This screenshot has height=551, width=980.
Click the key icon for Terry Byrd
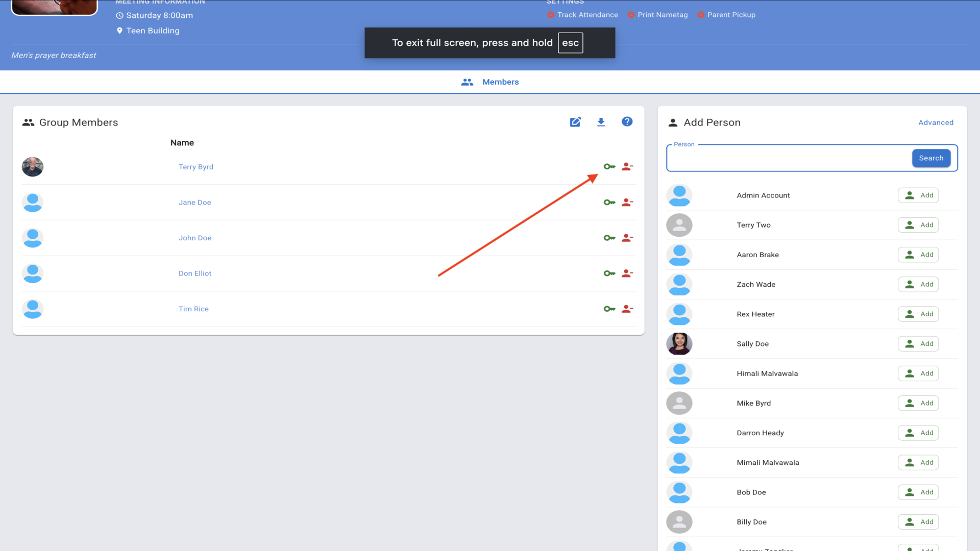609,167
